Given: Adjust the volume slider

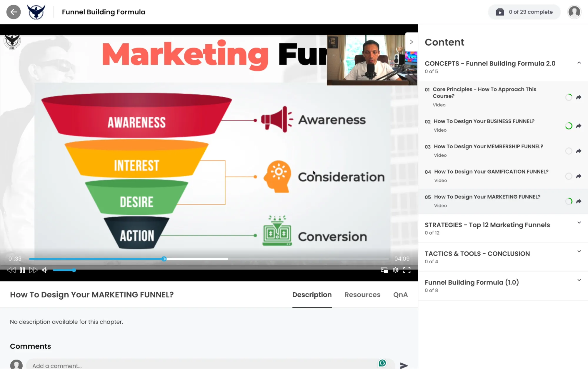Looking at the screenshot, I should pos(65,270).
